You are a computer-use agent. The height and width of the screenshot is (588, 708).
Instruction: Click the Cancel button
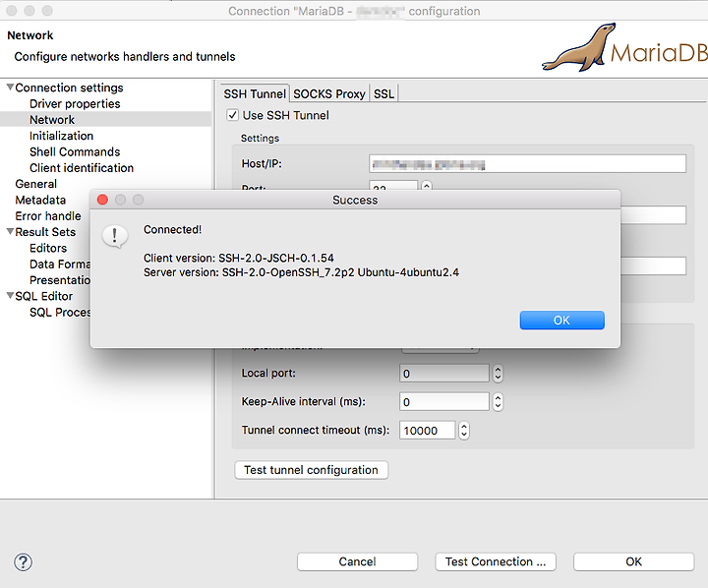[357, 561]
